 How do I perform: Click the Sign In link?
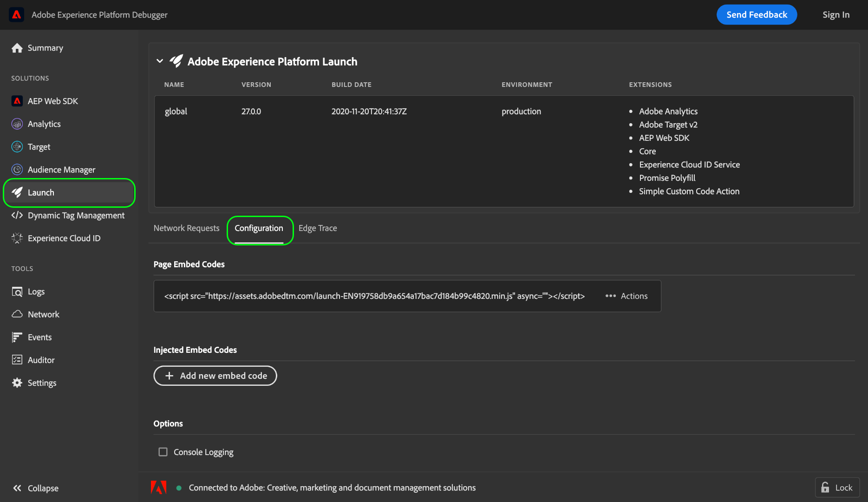(x=835, y=15)
